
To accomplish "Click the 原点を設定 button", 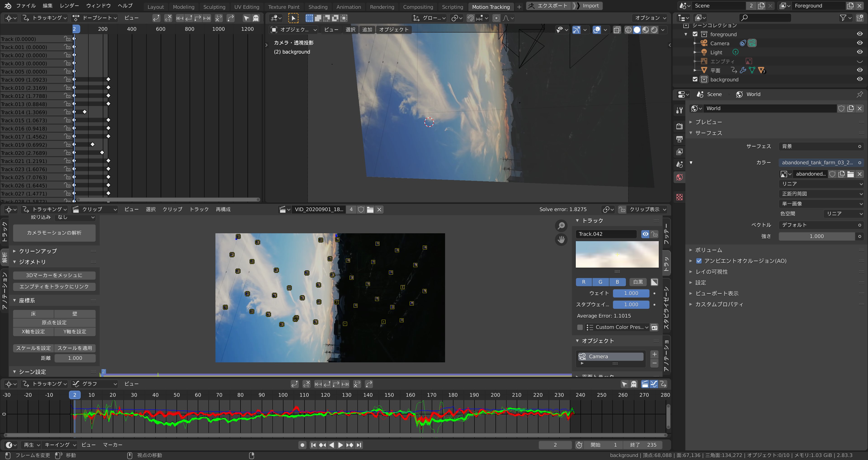I will pyautogui.click(x=54, y=323).
